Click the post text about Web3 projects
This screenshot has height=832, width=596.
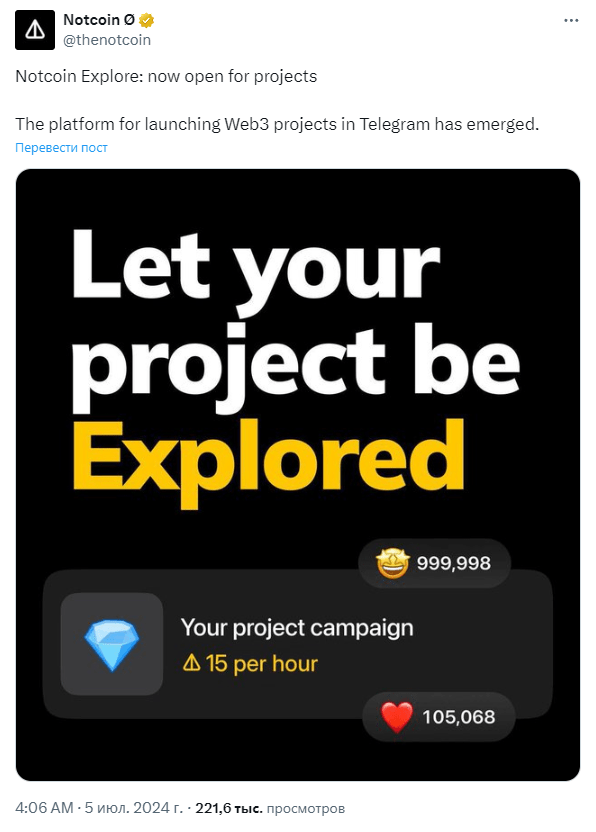tap(277, 124)
